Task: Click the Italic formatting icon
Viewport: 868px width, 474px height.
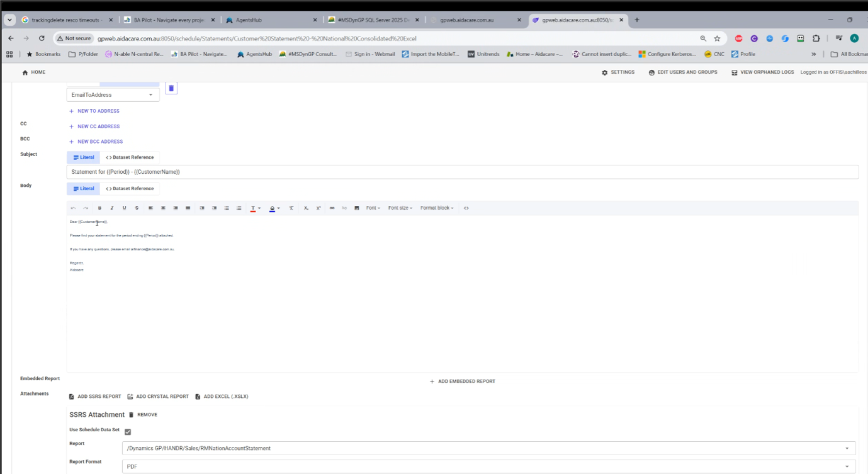Action: [x=112, y=208]
